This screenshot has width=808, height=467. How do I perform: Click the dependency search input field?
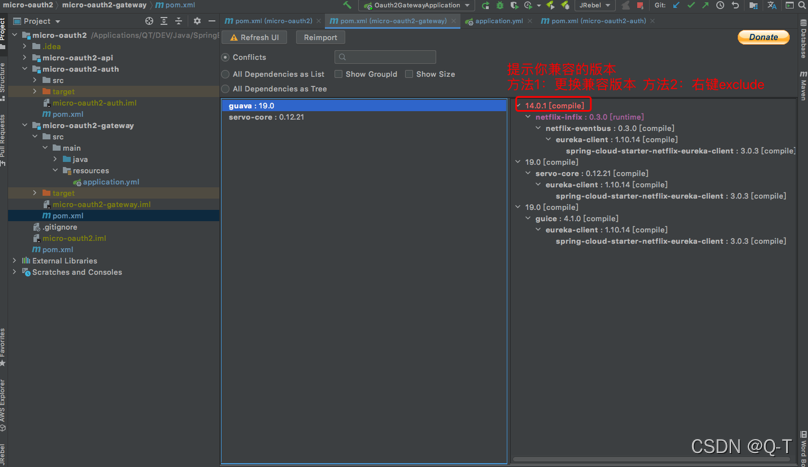pos(385,57)
